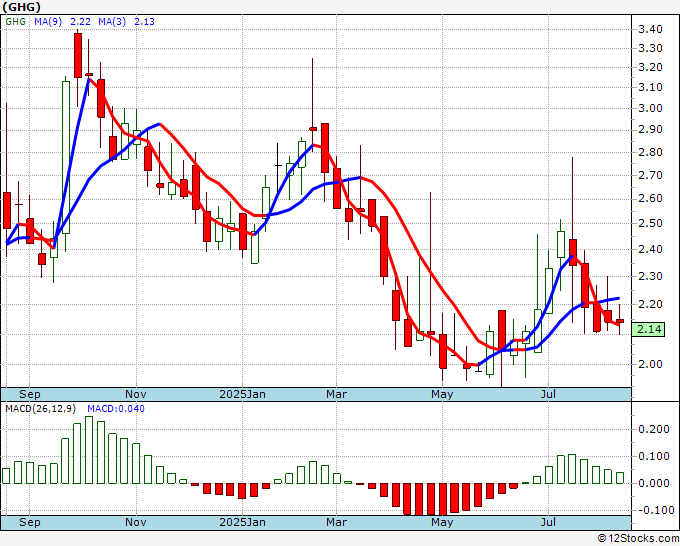Click the 2.70 price axis label
The height and width of the screenshot is (546, 680).
point(650,175)
